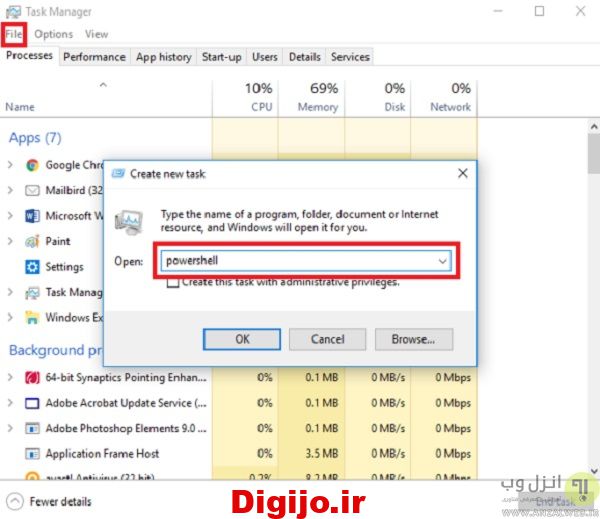Click the scrollbar down arrow of the process list
Screen dimensions: 600x519
(594, 471)
